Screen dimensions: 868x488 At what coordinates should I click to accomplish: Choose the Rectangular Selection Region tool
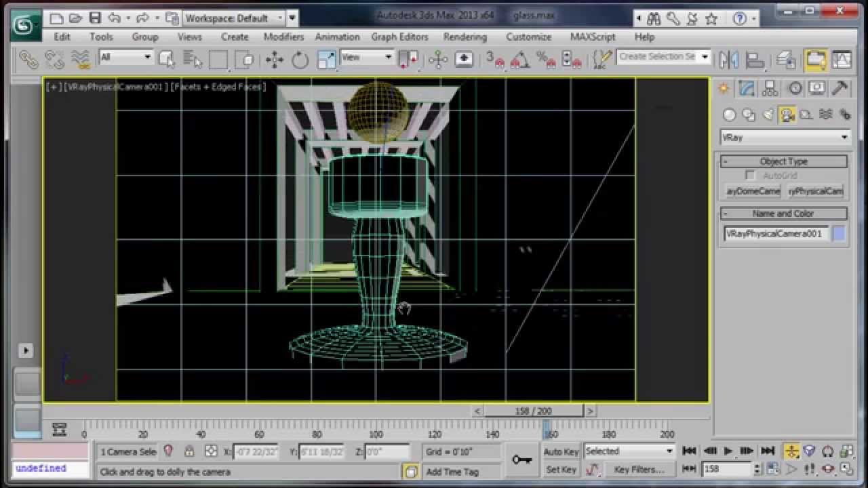[218, 60]
